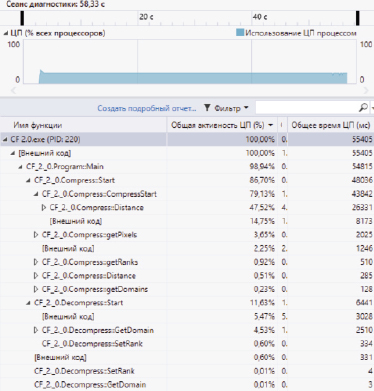Click the Создать подробный отчет link

(147, 108)
